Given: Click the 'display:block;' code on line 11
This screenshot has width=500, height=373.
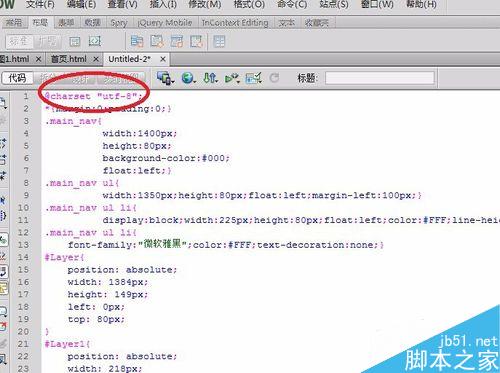Looking at the screenshot, I should click(143, 220).
